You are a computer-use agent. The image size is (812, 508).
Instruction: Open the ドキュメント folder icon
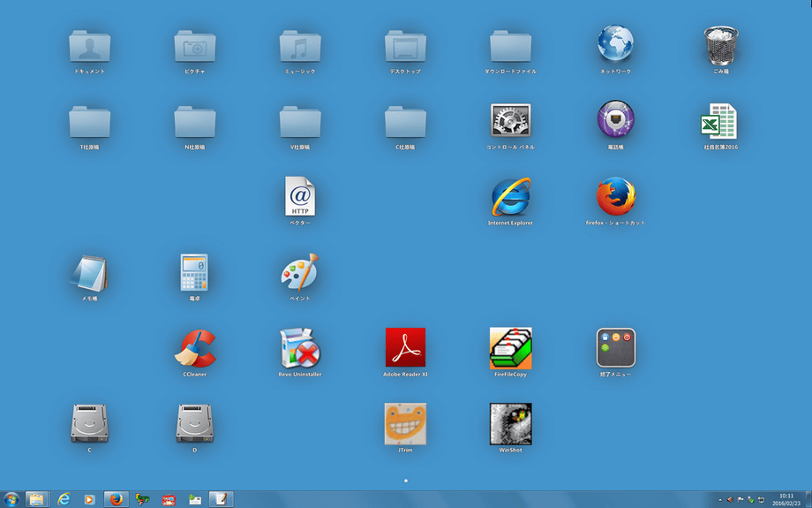(x=90, y=46)
